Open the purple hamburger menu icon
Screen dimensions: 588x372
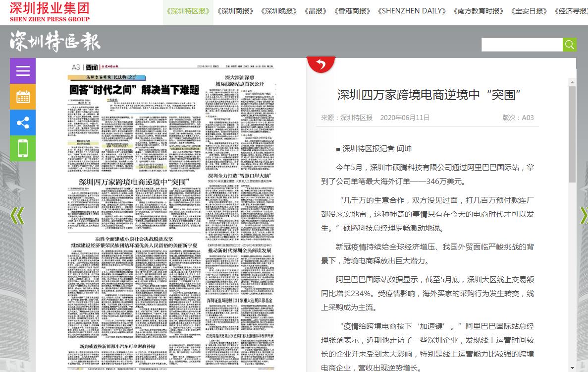[x=22, y=70]
